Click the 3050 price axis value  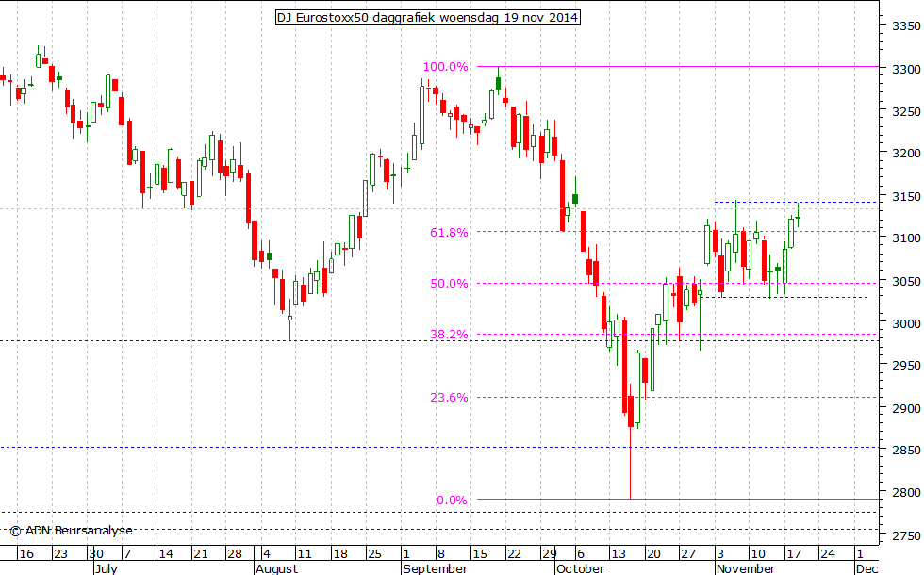pyautogui.click(x=906, y=281)
